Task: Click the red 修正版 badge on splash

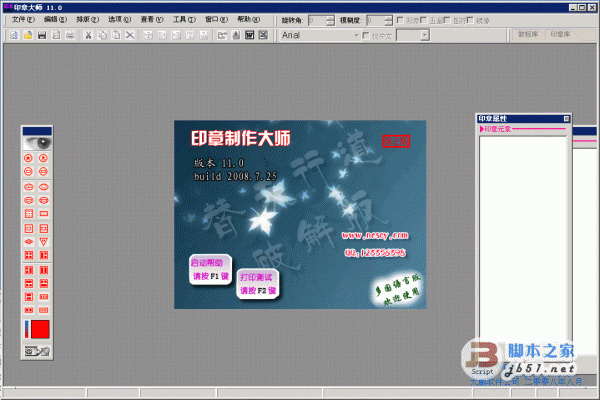Action: pyautogui.click(x=396, y=141)
